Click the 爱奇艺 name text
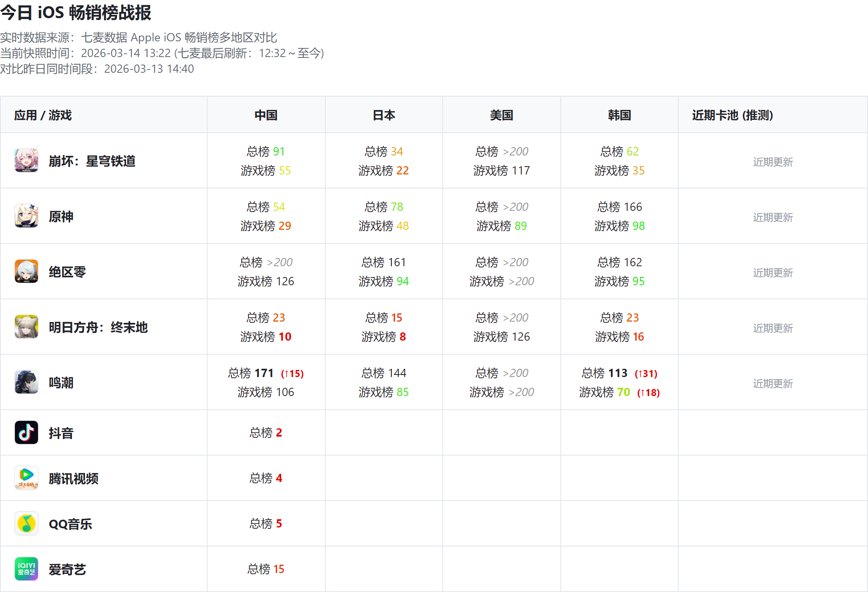The height and width of the screenshot is (592, 868). [67, 569]
